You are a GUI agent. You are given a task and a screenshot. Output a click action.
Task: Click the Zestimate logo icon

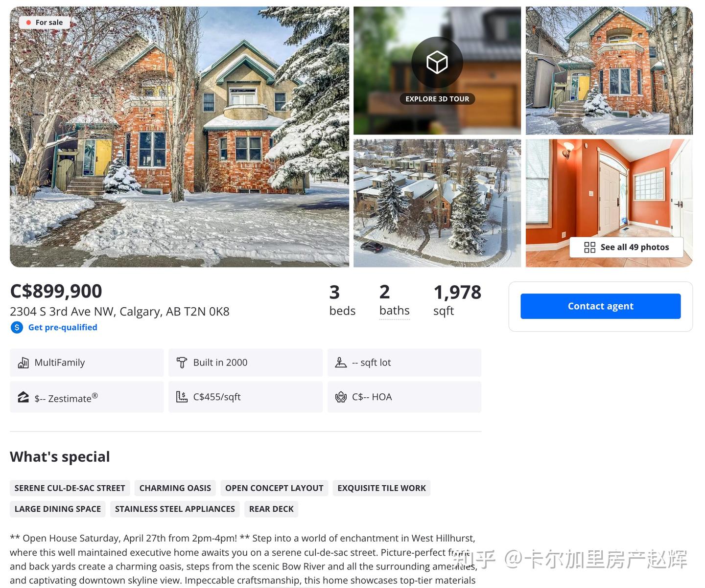click(23, 397)
